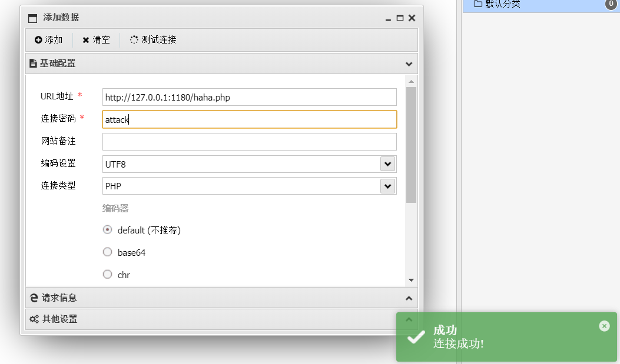Select the default (不推荐) encoder radio button
Image resolution: width=620 pixels, height=364 pixels.
pyautogui.click(x=107, y=230)
